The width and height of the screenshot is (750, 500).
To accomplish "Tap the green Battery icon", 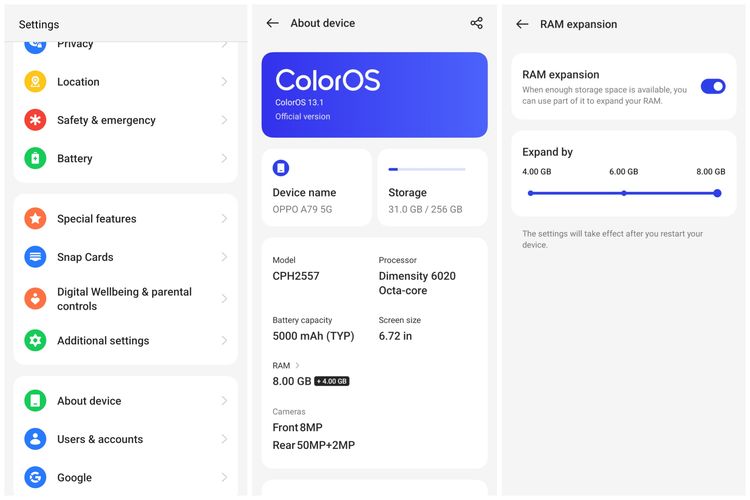I will (x=35, y=158).
